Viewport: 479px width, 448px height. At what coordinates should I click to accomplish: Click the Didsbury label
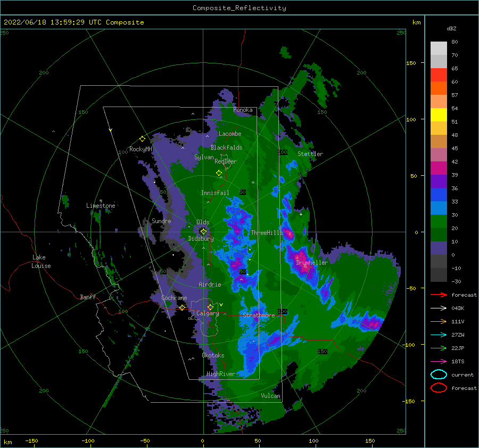pyautogui.click(x=201, y=239)
